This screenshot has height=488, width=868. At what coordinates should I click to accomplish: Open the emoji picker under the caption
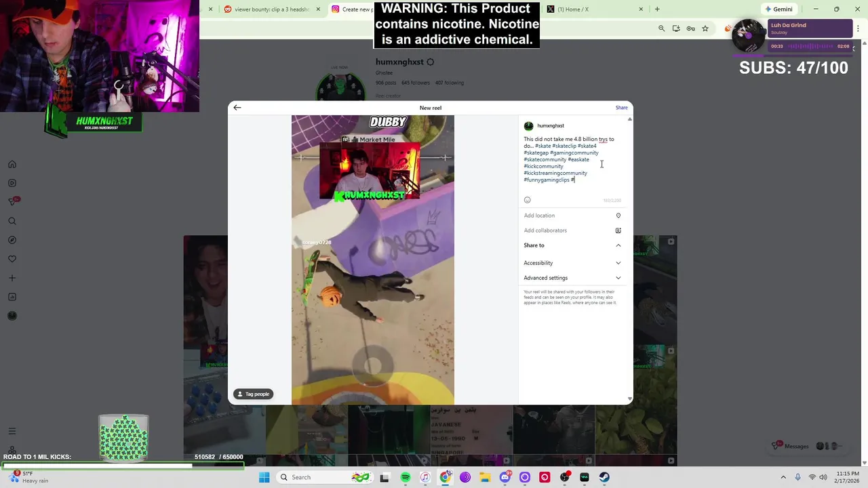point(528,200)
